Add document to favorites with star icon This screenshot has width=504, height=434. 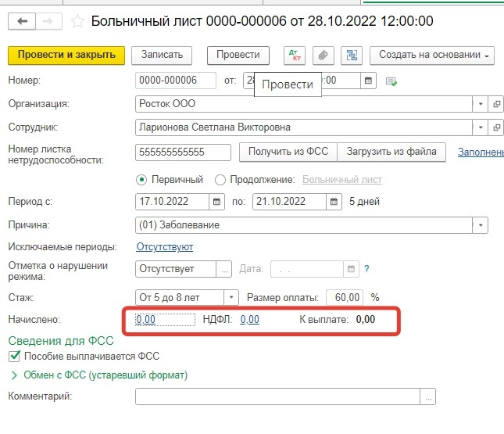point(77,21)
